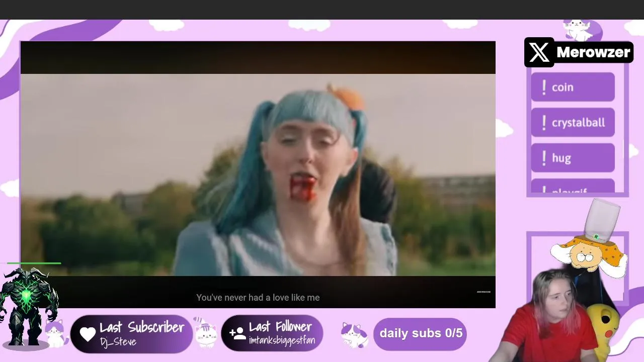Click the video watermark in lower right corner
644x362 pixels.
pyautogui.click(x=484, y=292)
